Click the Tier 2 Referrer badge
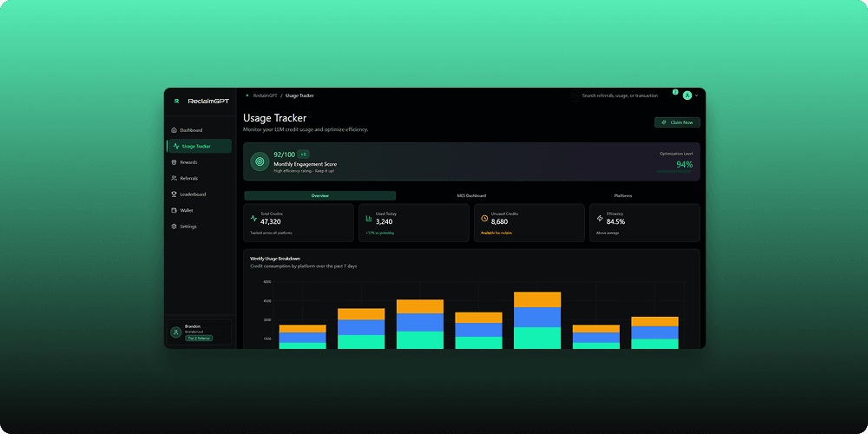Screen dimensions: 868x434 pos(199,338)
